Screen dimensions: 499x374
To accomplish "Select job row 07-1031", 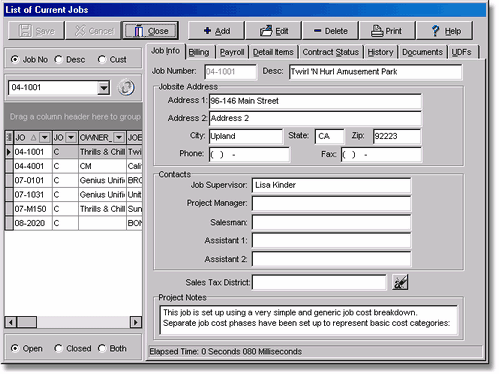I will click(x=73, y=195).
